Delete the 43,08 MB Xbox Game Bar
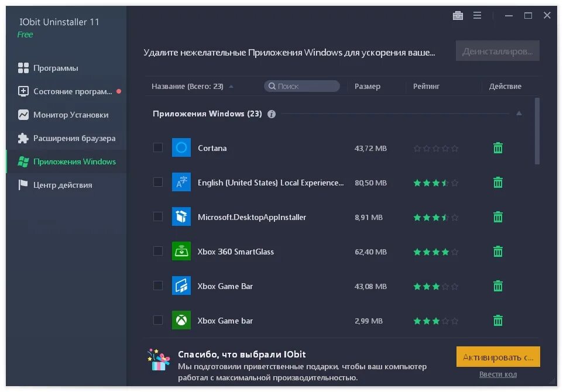 pos(498,286)
